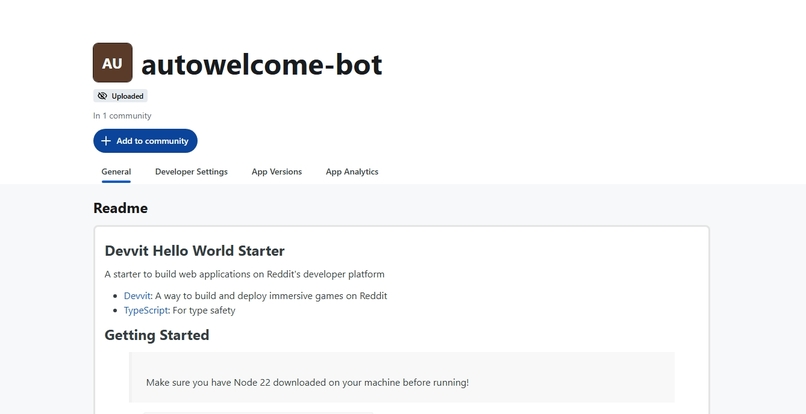Click the 'Getting Started' heading
The image size is (806, 414).
tap(157, 335)
